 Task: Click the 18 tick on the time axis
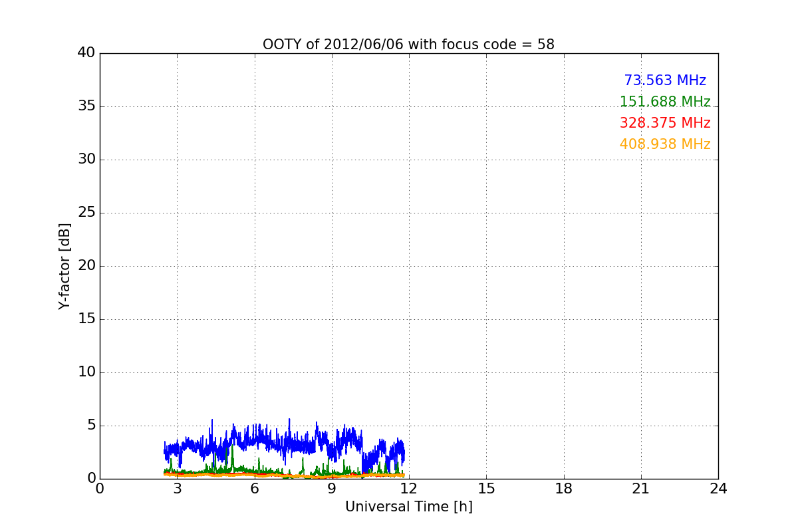[564, 489]
